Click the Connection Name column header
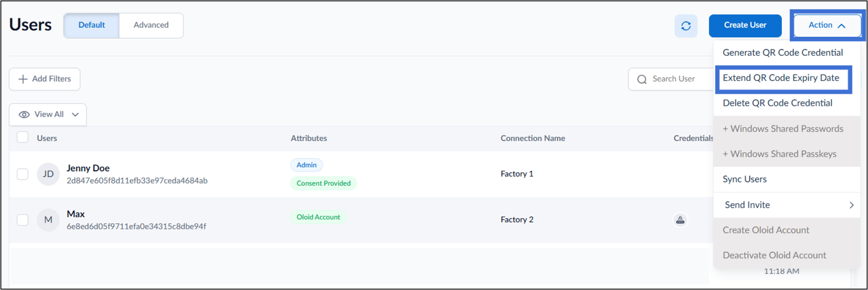Screen dimensions: 868x290 [533, 138]
